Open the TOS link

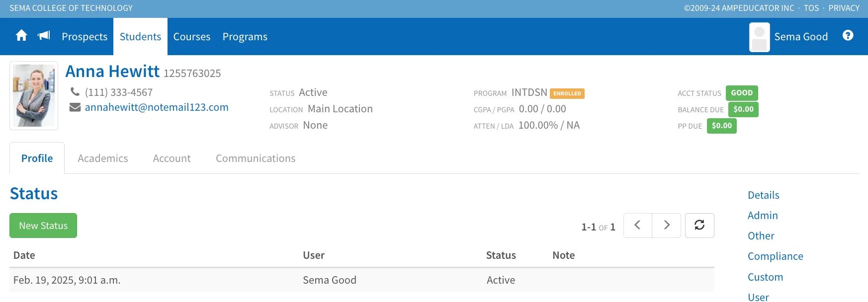(x=811, y=8)
